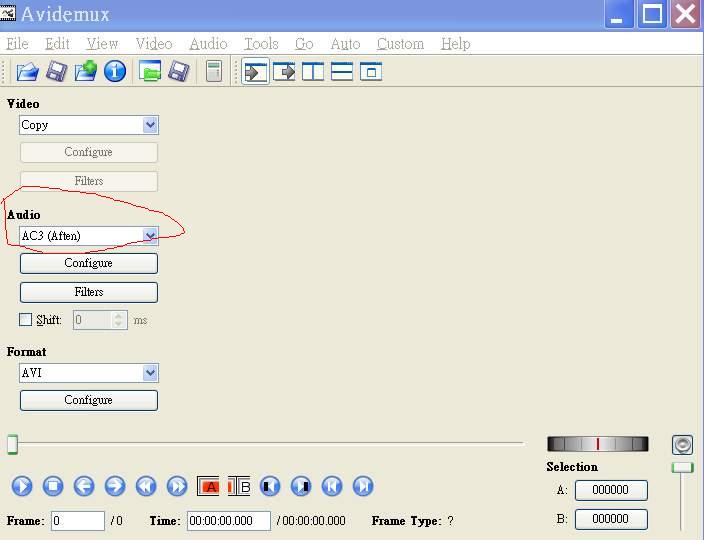This screenshot has width=704, height=540.
Task: Seek to previous black frame
Action: [x=270, y=486]
